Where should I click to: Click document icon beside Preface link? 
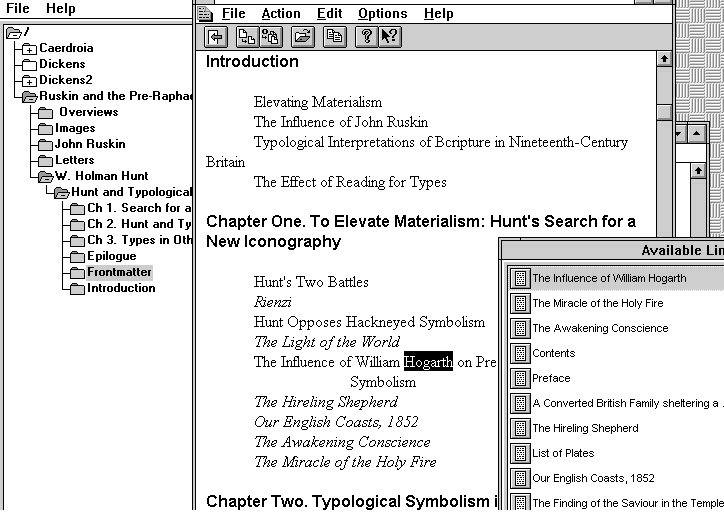pyautogui.click(x=520, y=378)
